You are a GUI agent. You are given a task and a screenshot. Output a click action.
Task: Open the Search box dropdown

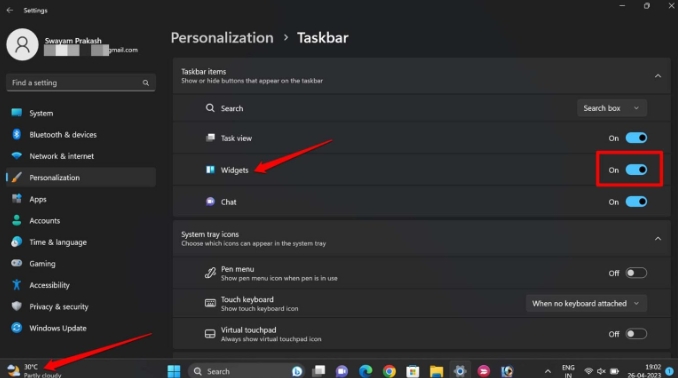pyautogui.click(x=612, y=108)
